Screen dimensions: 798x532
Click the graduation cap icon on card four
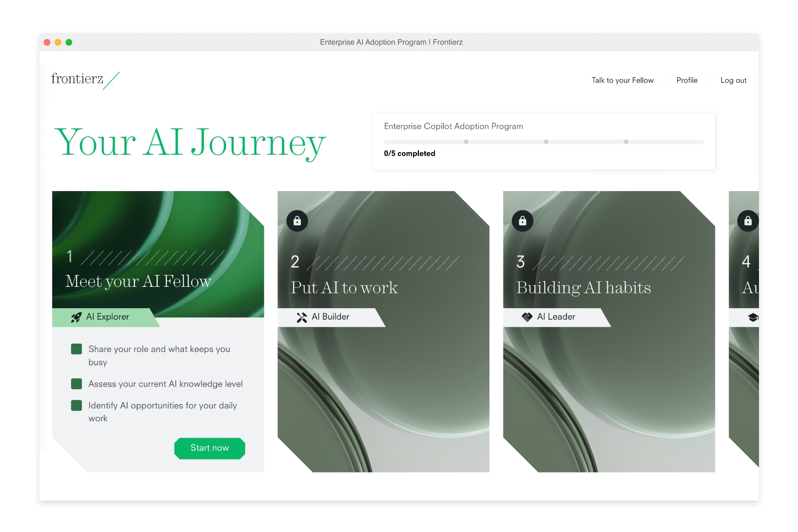753,317
